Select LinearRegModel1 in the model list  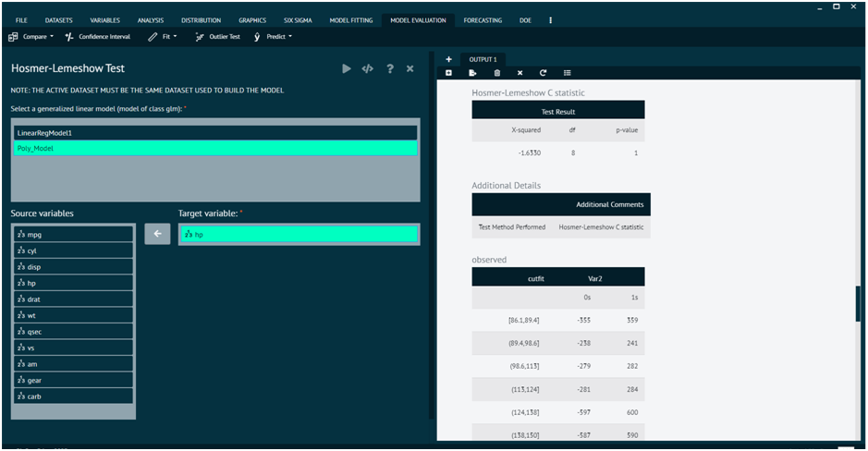pyautogui.click(x=215, y=133)
